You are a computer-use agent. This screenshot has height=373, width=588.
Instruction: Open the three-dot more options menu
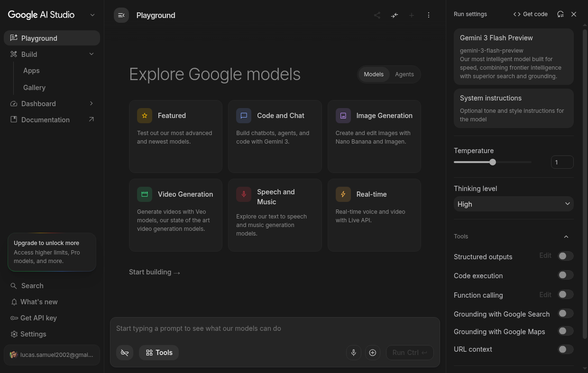coord(429,15)
